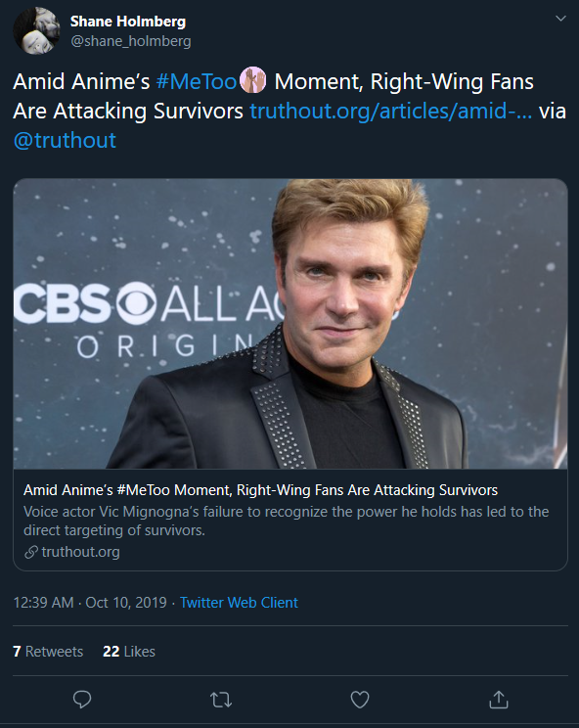Click the link chain icon beside truthout.org

pos(31,552)
